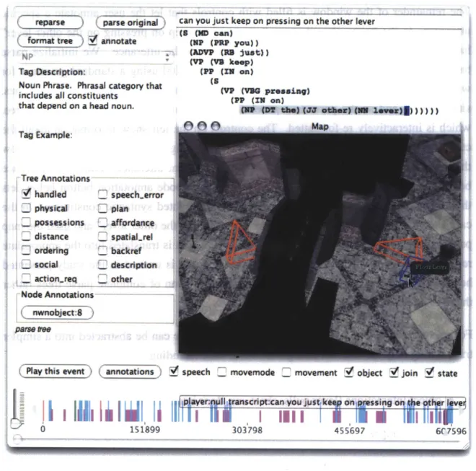Image resolution: width=476 pixels, height=471 pixels.
Task: Minimize the Map window
Action: click(x=202, y=126)
